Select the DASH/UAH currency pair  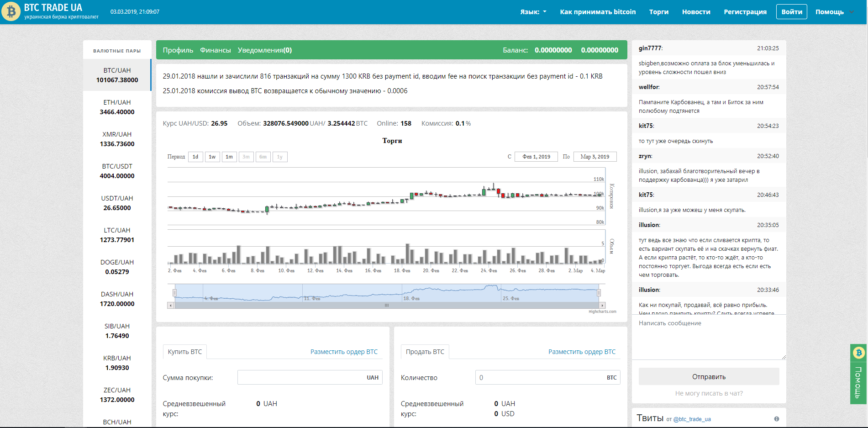[117, 299]
